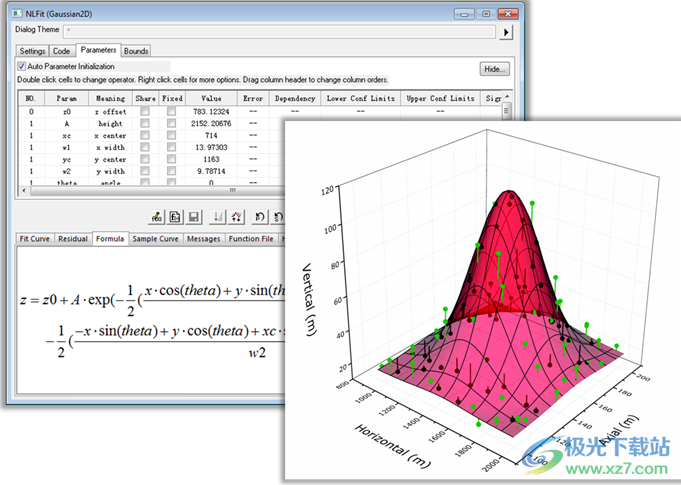
Task: Click the create new function icon
Action: (x=175, y=217)
